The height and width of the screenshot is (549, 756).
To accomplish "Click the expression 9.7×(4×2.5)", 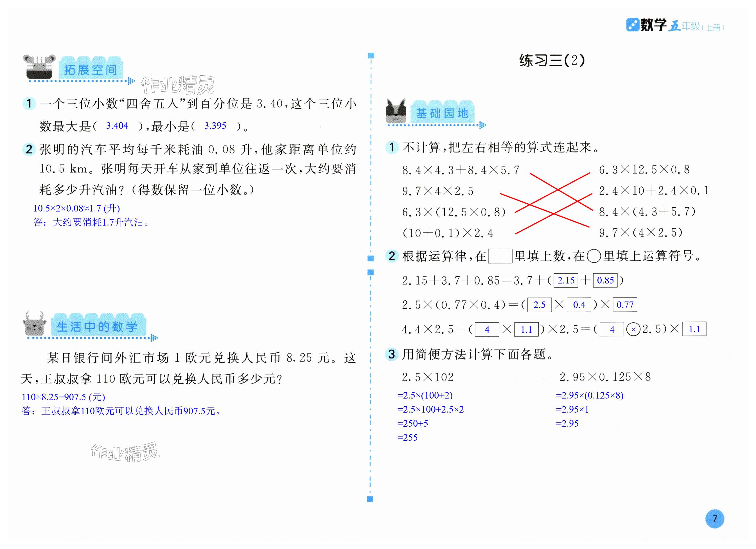I will point(641,233).
